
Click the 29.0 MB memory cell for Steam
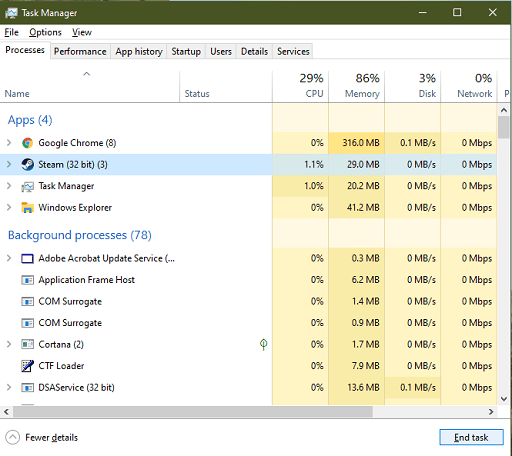[x=357, y=165]
